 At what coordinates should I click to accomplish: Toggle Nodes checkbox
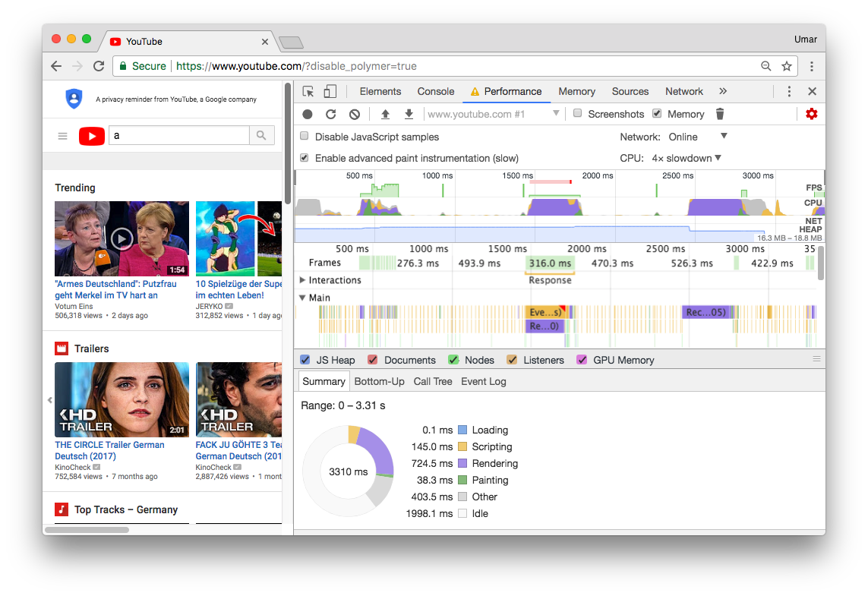tap(453, 360)
